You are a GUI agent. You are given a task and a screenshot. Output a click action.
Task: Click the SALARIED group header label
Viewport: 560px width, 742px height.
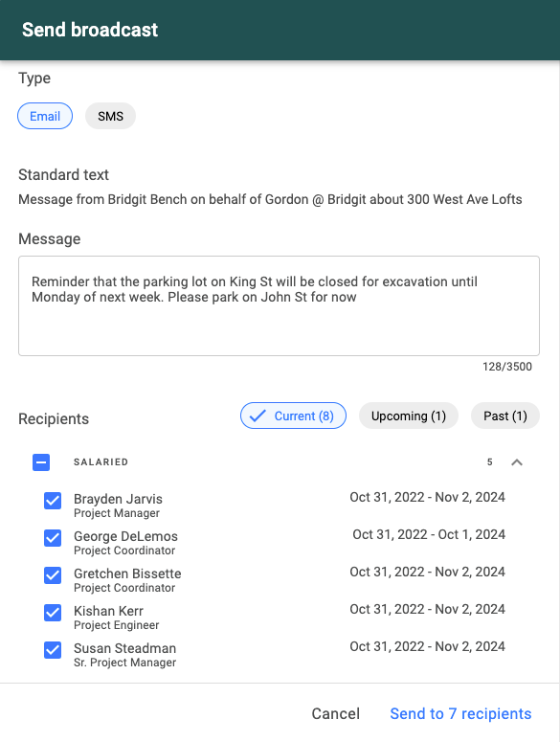pos(101,462)
